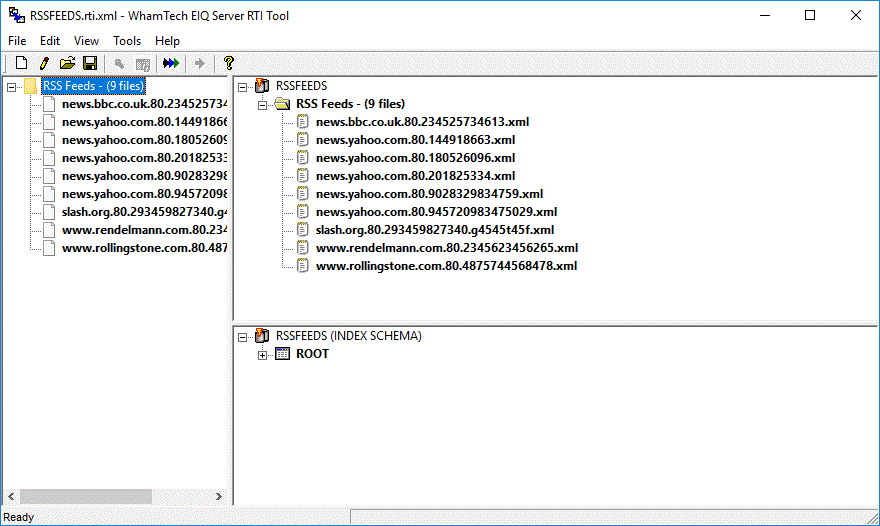This screenshot has height=526, width=880.
Task: Click the grey right arrow toolbar icon
Action: 199,63
